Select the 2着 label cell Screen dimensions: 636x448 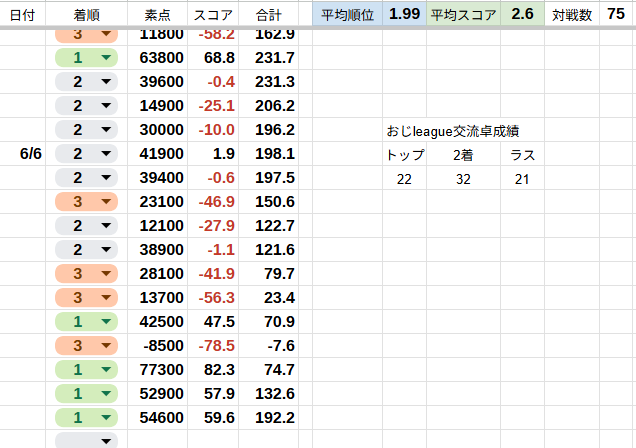tap(463, 155)
